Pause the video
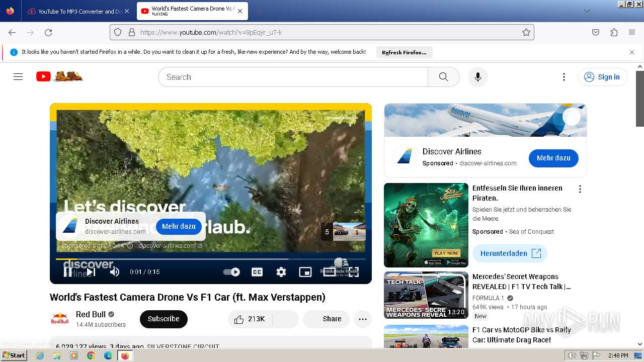Viewport: 644px width, 362px height. 68,272
